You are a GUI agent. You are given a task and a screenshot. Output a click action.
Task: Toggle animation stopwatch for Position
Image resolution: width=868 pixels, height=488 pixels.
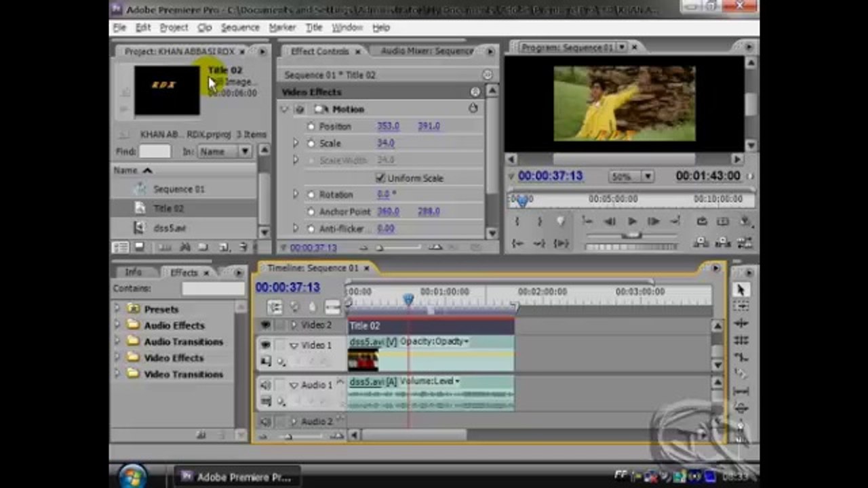coord(311,126)
